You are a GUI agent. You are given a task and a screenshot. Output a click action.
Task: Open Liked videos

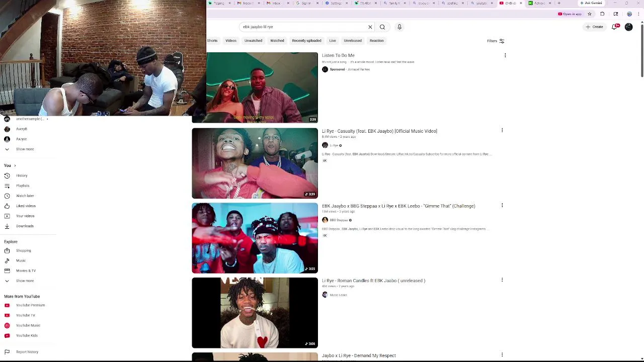coord(26,206)
